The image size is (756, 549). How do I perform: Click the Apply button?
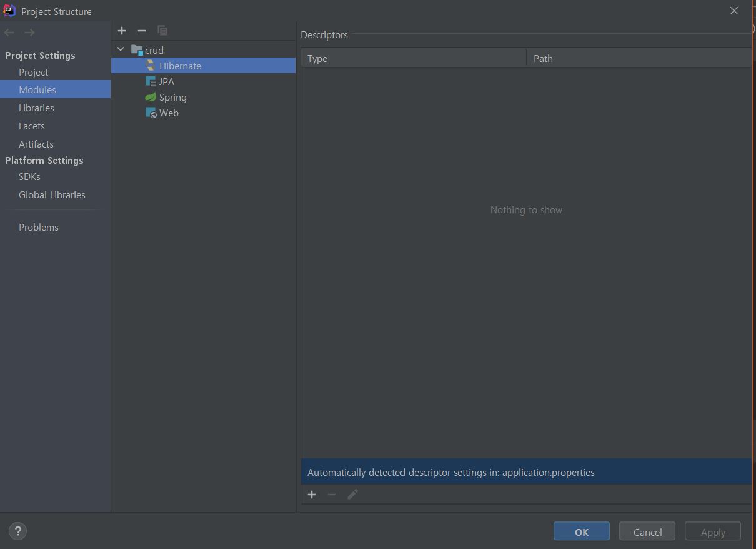click(x=713, y=531)
